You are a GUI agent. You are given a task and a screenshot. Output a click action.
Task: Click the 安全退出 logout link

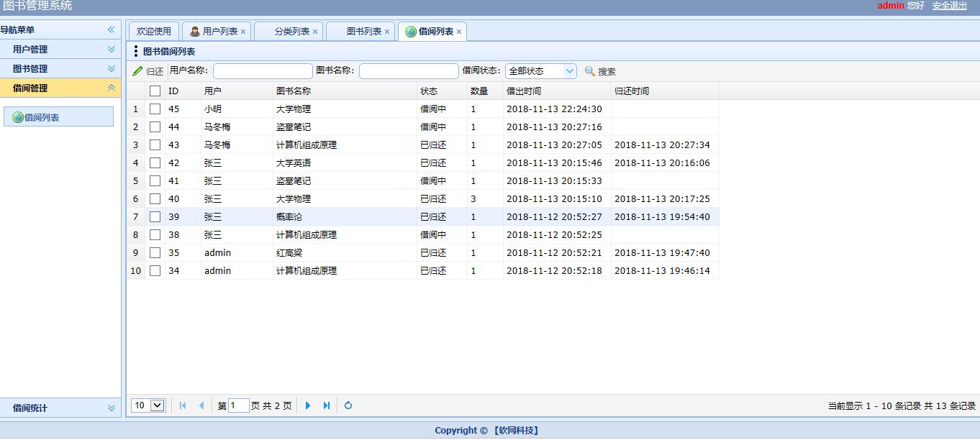pos(949,6)
